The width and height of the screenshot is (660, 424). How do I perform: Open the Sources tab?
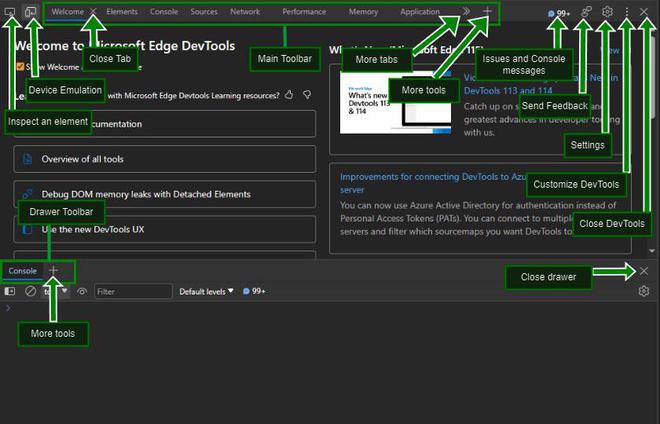coord(204,12)
